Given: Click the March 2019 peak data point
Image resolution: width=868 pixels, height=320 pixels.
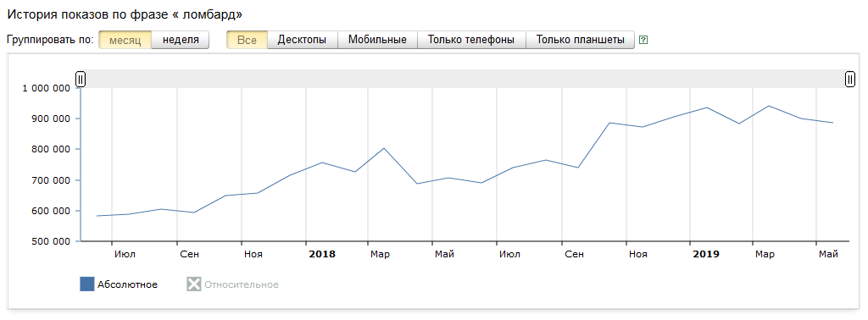Looking at the screenshot, I should click(769, 106).
